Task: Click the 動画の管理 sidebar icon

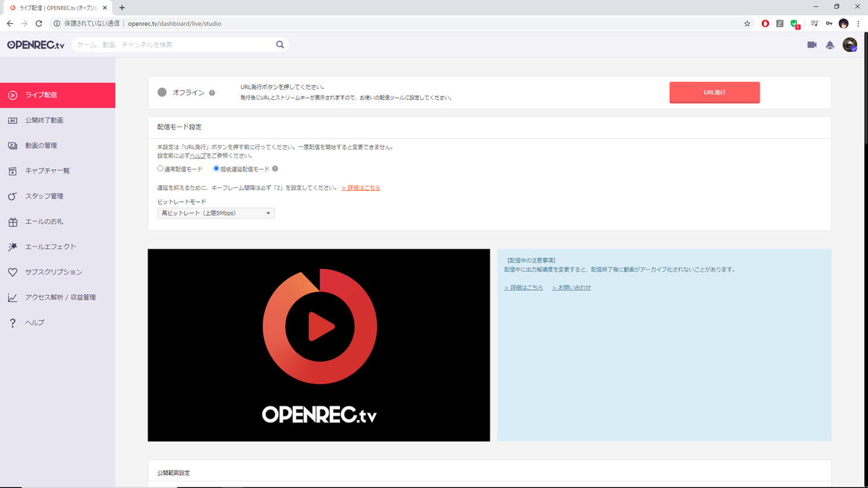Action: coord(12,145)
